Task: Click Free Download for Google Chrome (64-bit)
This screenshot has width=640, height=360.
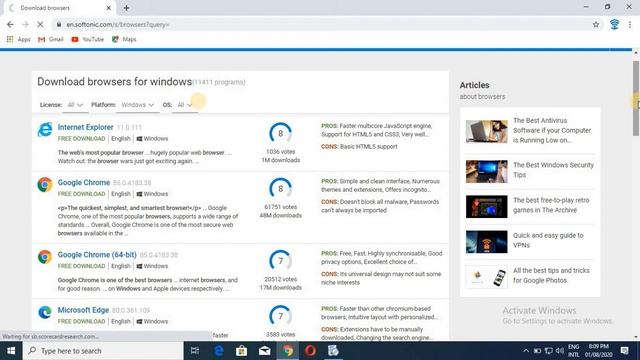Action: point(81,266)
